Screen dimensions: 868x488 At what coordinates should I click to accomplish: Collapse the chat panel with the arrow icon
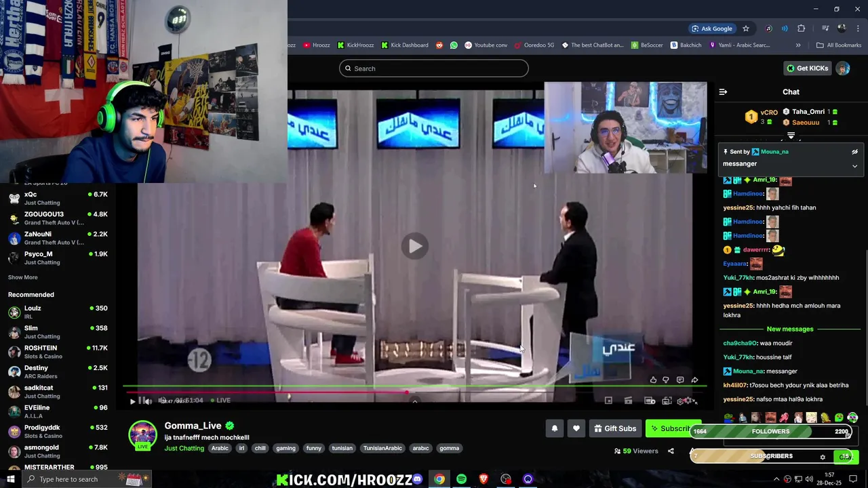tap(723, 91)
